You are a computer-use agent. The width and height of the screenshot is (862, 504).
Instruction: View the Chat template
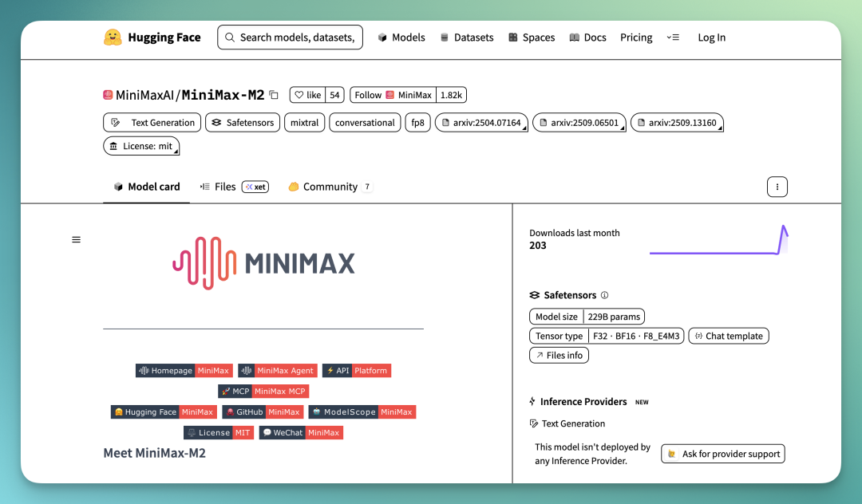729,336
